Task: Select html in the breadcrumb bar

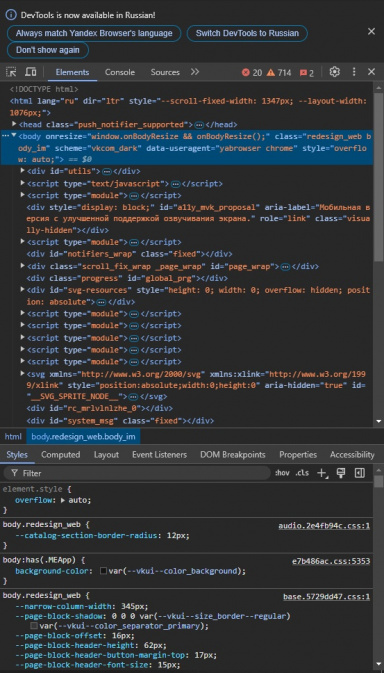Action: (x=13, y=437)
